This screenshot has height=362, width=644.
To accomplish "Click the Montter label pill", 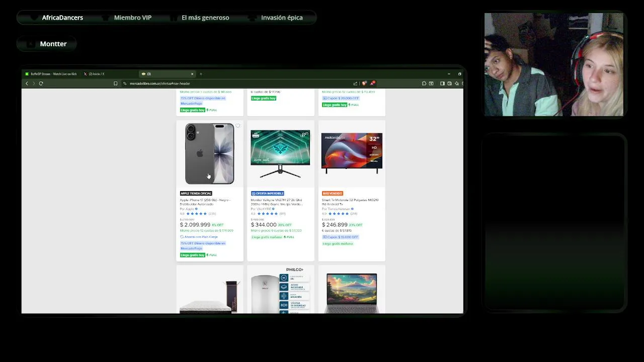I will click(x=47, y=44).
